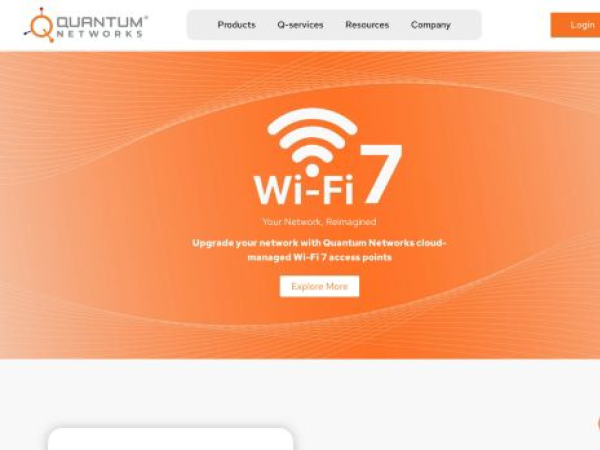The height and width of the screenshot is (450, 600).
Task: Click the white dot beneath the signal arcs
Action: click(x=312, y=170)
